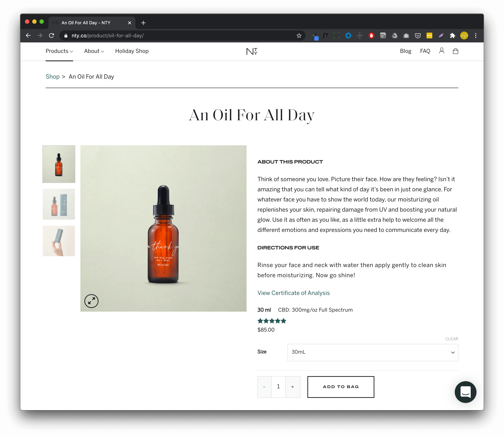Expand the Products menu
This screenshot has width=504, height=437.
[59, 51]
